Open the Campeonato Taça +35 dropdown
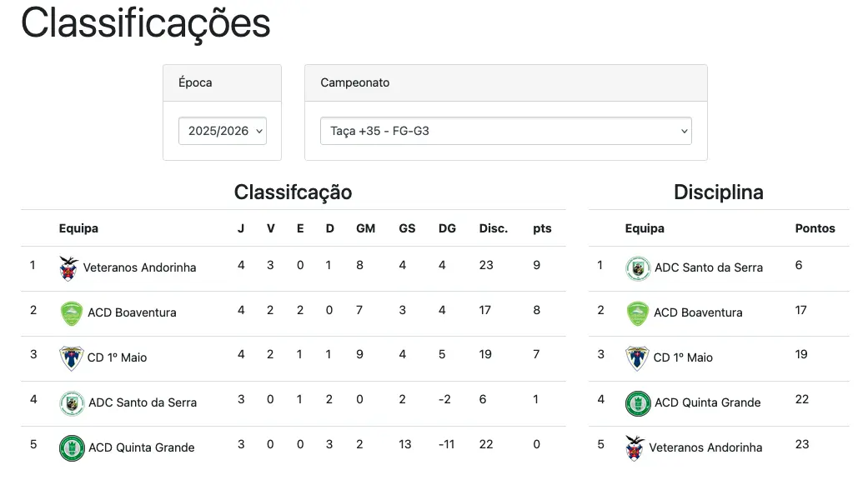 (505, 131)
